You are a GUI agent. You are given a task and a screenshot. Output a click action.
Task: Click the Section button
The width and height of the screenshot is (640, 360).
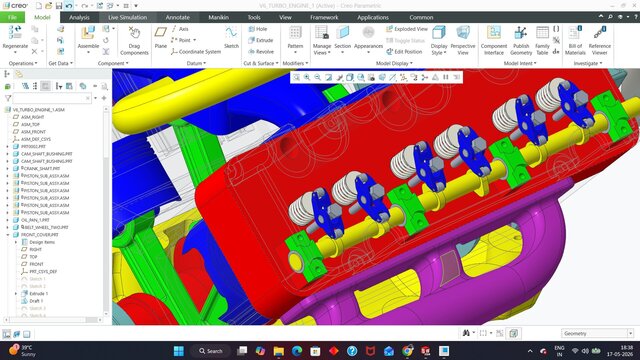[342, 39]
